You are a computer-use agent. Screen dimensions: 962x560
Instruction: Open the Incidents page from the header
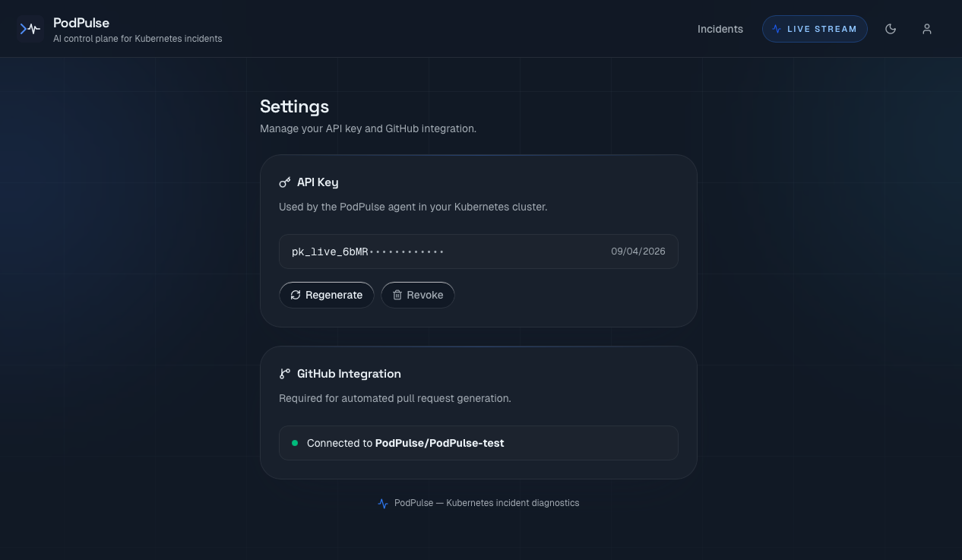point(720,29)
